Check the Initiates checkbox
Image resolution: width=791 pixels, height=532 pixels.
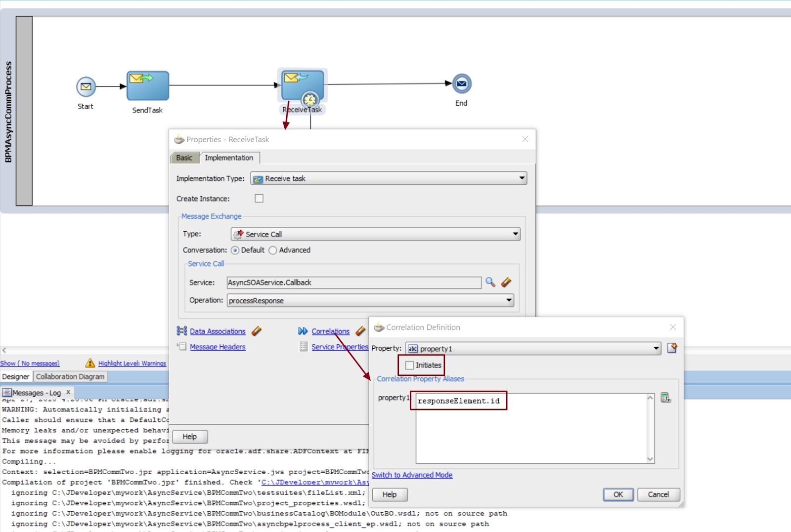click(409, 365)
